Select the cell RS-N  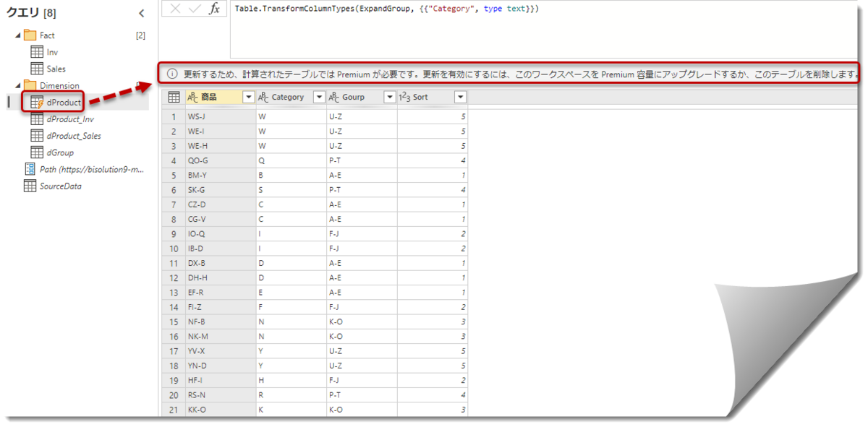(220, 394)
